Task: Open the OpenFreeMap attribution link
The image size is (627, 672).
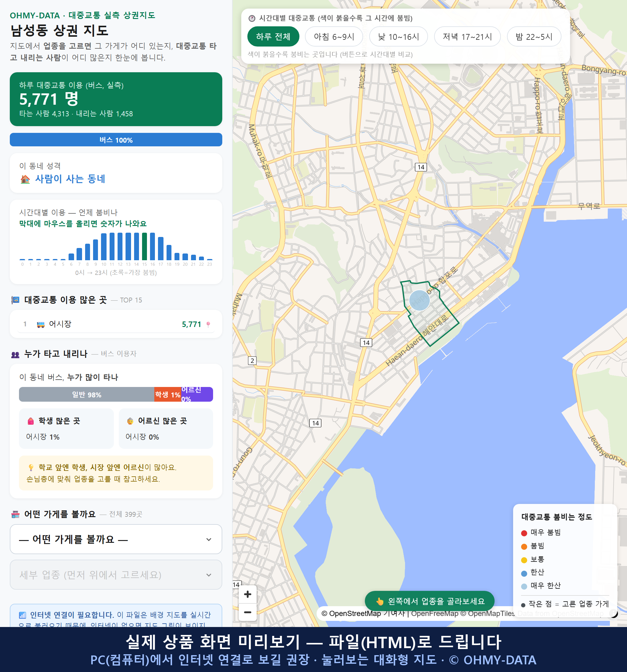Action: tap(435, 614)
